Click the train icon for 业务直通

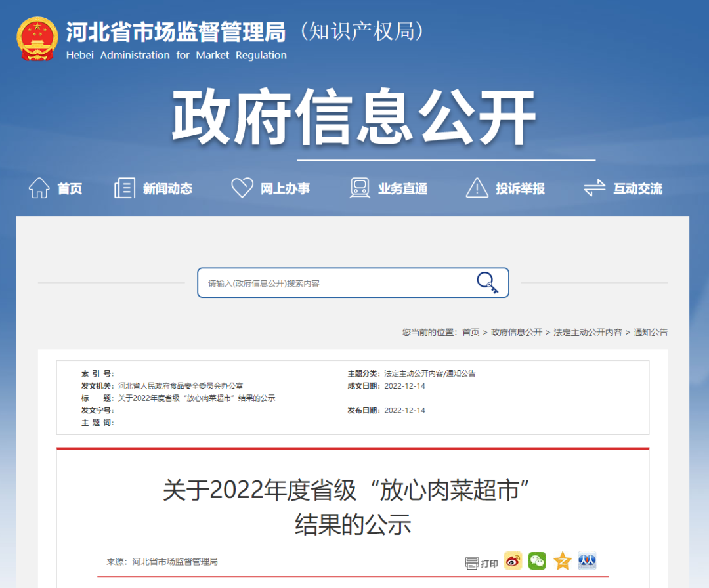pos(359,188)
